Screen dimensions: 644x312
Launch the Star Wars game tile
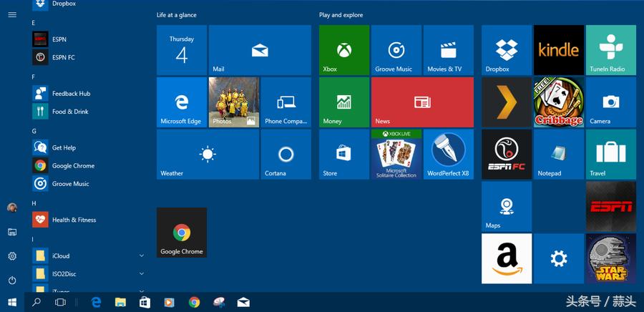pos(611,258)
